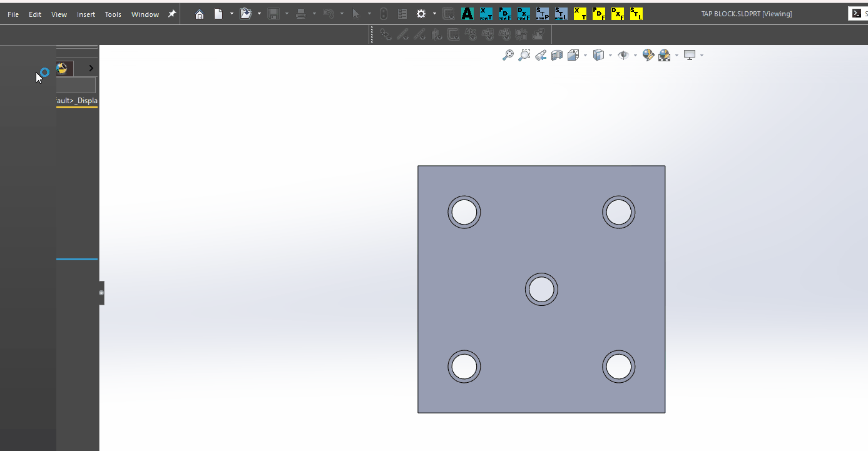Click the Zoom to Fit magnifier icon
Screen dimensions: 868x451
pos(508,55)
